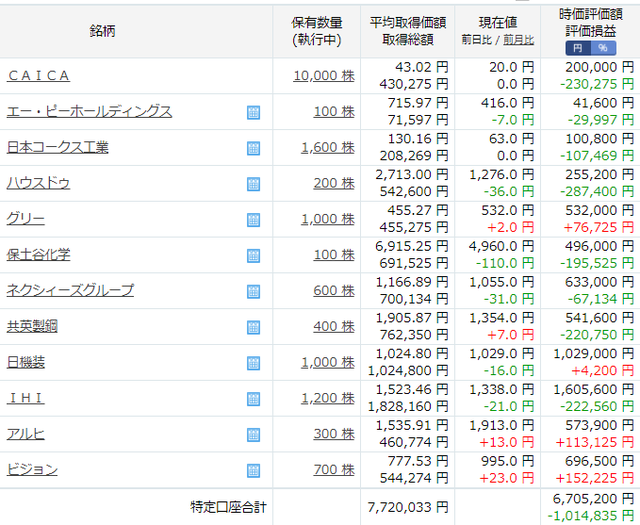Open the エー・ピーホールディングス stock link

pos(89,111)
